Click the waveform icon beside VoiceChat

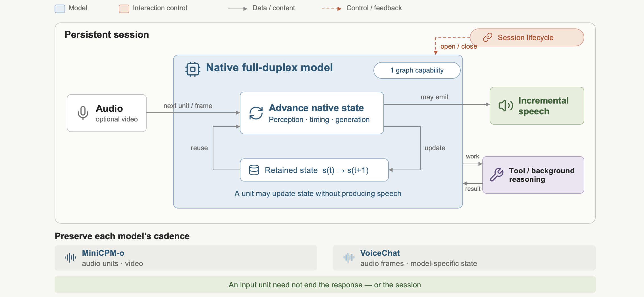349,258
